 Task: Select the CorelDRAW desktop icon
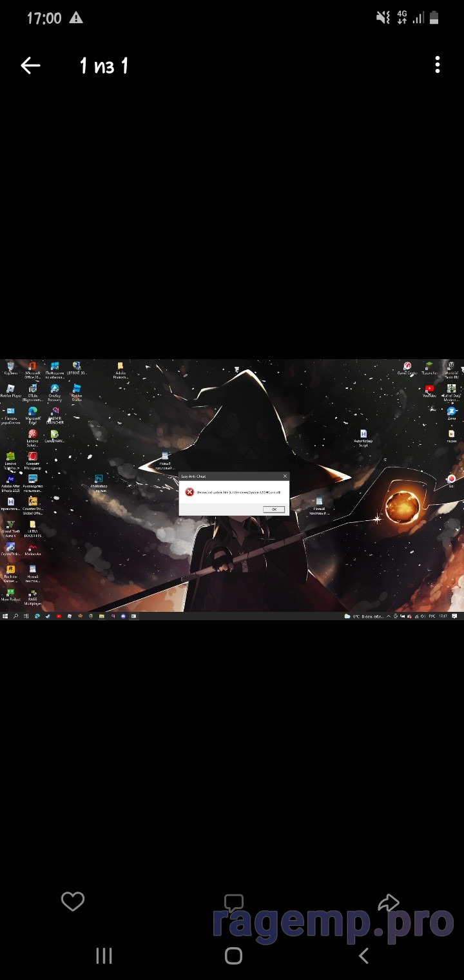(x=54, y=436)
